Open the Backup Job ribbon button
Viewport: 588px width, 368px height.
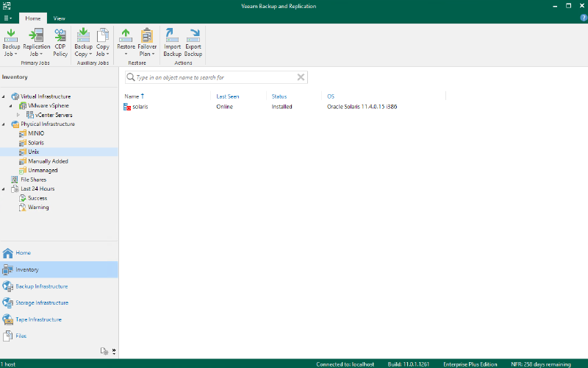(x=11, y=43)
